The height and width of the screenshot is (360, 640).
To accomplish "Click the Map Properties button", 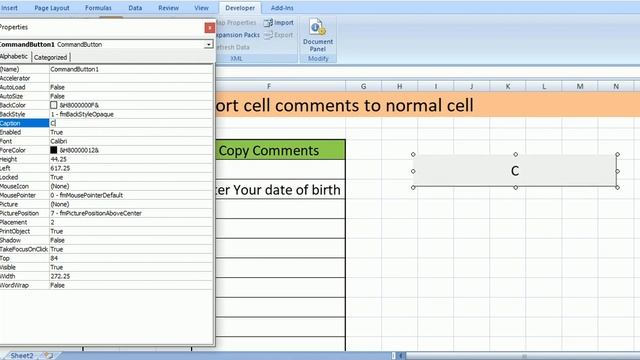I will click(236, 23).
